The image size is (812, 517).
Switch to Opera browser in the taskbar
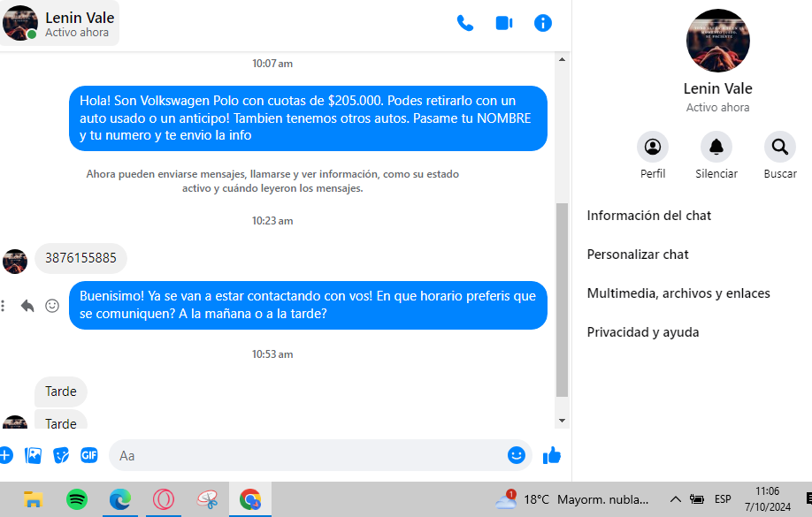tap(164, 500)
